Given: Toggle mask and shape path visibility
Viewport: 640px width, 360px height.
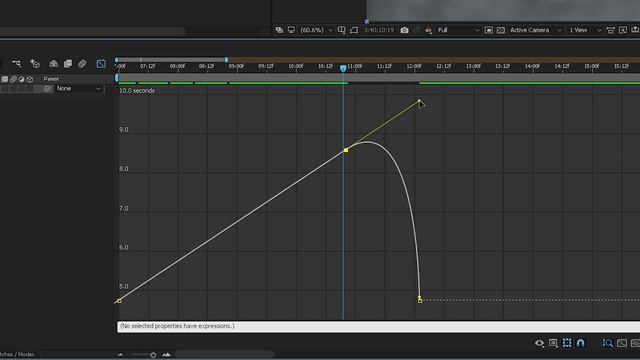Looking at the screenshot, I should pyautogui.click(x=354, y=30).
